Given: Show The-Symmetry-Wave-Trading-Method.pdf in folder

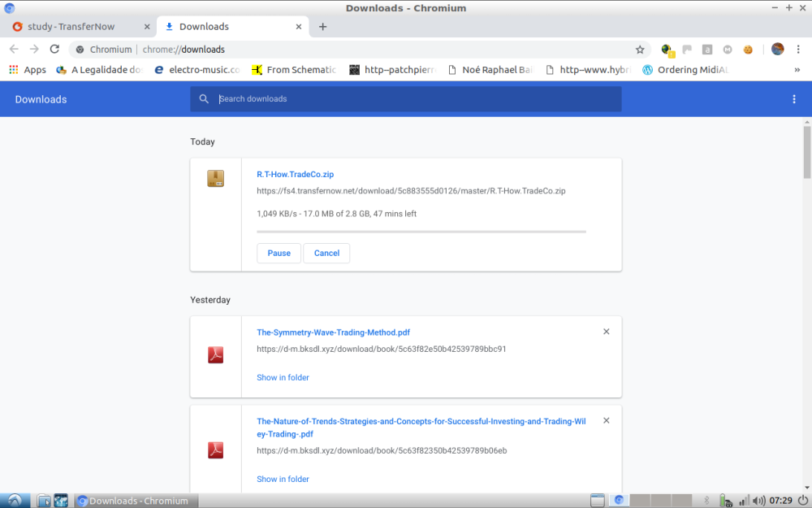Looking at the screenshot, I should pyautogui.click(x=283, y=377).
